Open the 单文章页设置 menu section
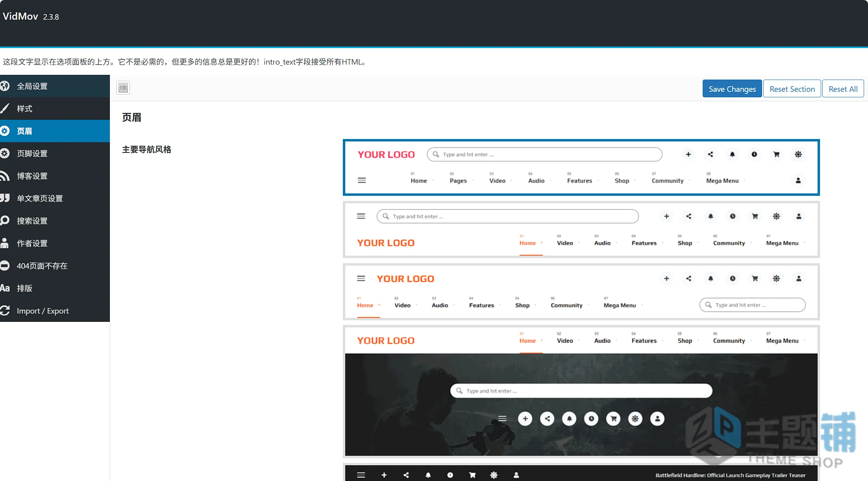 pos(55,198)
